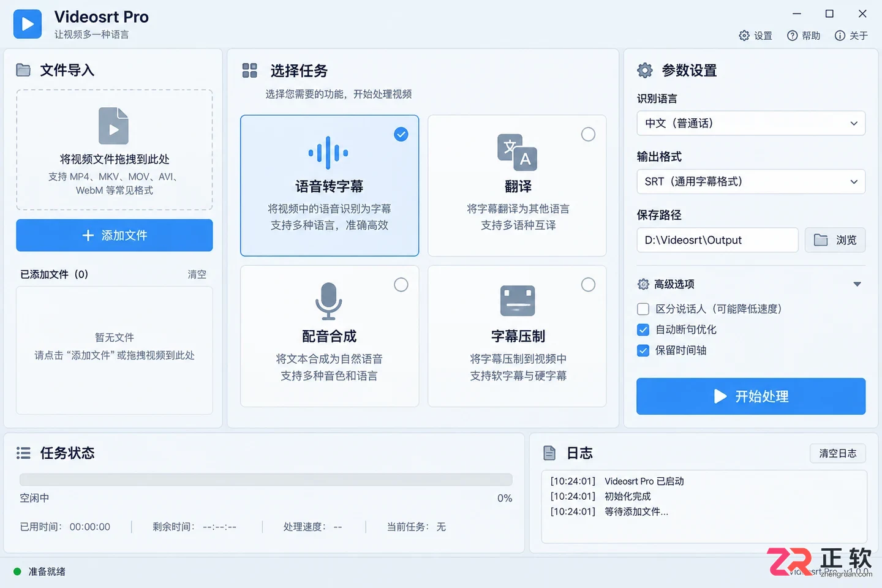Screen dimensions: 882x588
Task: Open 识别语言 dropdown 中文（普通话）
Action: (x=751, y=123)
